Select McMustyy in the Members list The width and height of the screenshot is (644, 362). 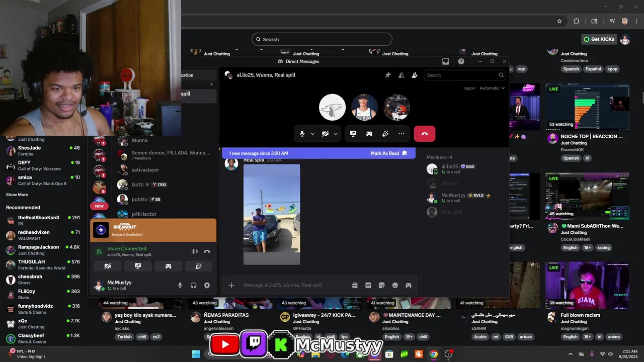[463, 198]
